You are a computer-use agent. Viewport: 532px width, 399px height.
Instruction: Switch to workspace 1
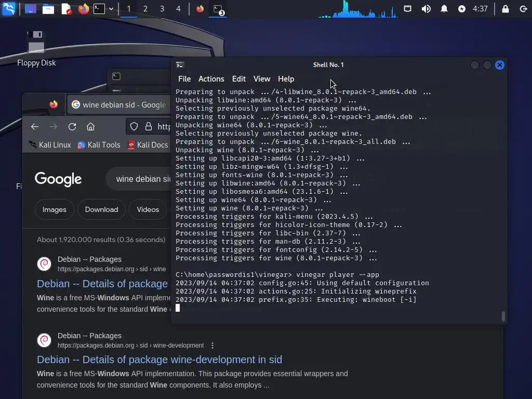[x=129, y=9]
